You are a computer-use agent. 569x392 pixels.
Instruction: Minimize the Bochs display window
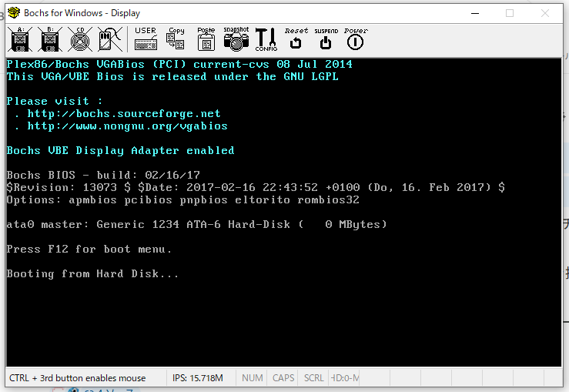click(x=475, y=13)
